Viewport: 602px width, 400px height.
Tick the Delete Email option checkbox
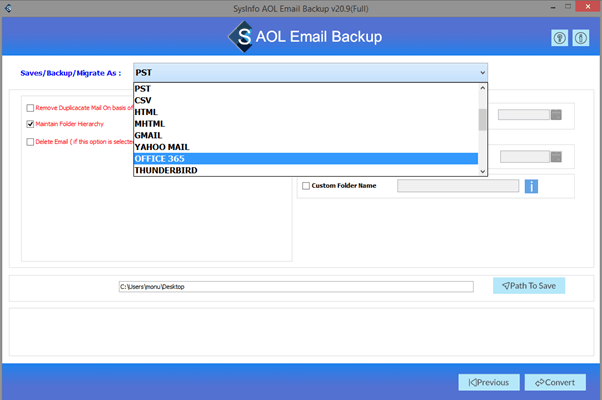(x=30, y=142)
